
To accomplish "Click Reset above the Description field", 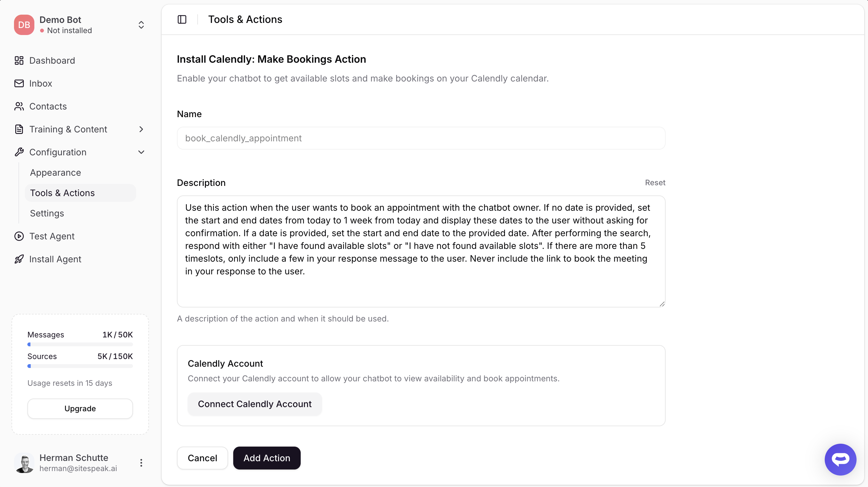I will point(655,182).
